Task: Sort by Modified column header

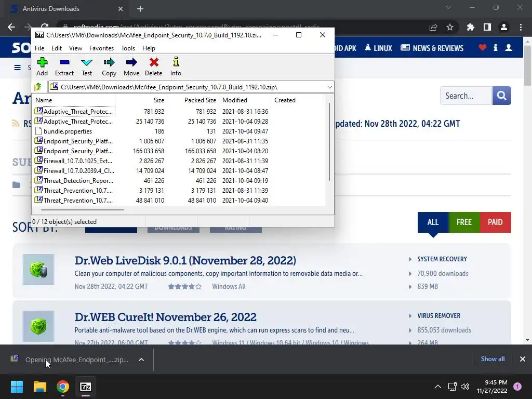Action: click(x=245, y=100)
